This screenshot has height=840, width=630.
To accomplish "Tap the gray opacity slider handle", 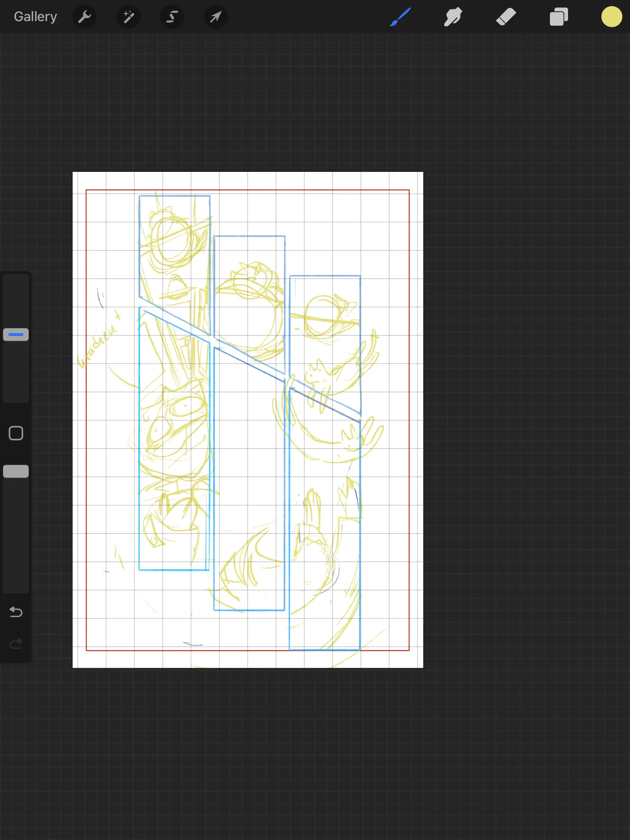I will pyautogui.click(x=16, y=471).
